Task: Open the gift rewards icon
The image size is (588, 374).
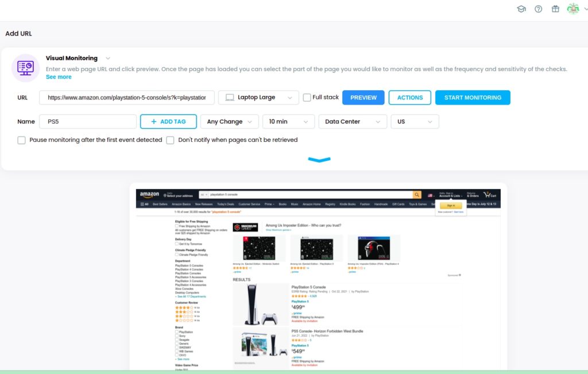Action: (555, 9)
